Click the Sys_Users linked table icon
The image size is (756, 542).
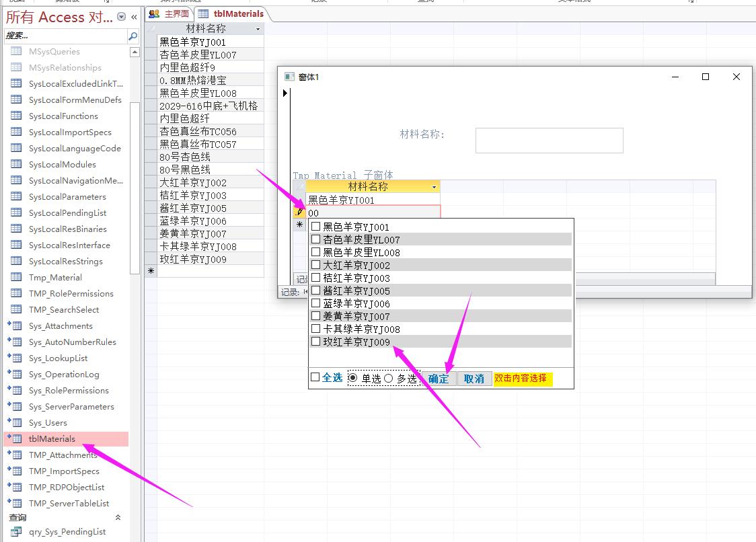tap(15, 422)
